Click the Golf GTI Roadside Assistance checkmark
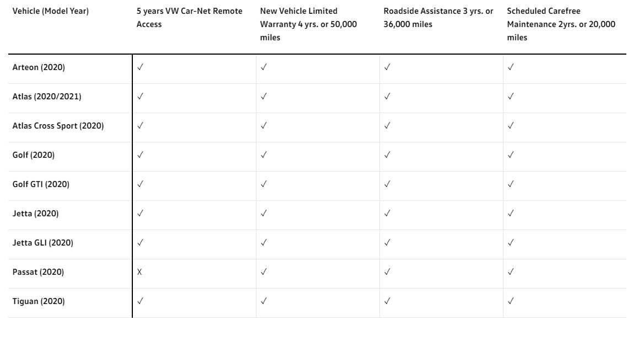This screenshot has width=644, height=341. [388, 184]
